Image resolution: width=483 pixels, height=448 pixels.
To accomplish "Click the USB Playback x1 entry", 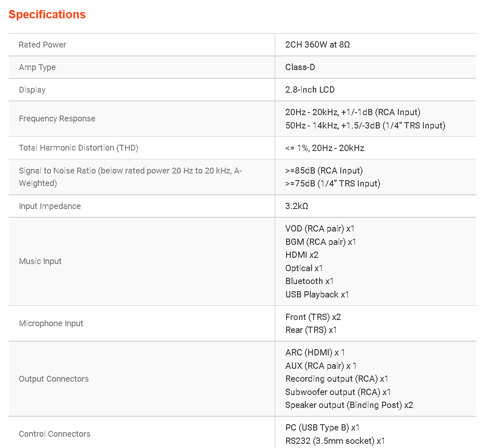I will pos(317,294).
